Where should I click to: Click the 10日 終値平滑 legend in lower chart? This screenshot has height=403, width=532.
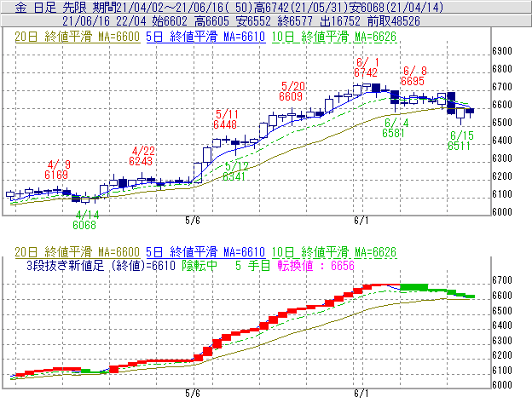coord(334,252)
